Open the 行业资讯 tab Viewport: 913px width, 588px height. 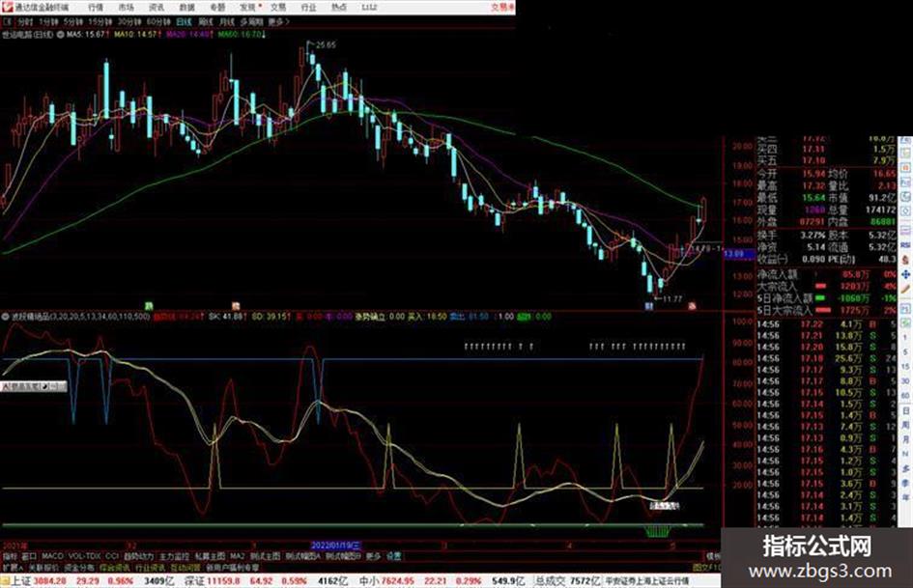tap(150, 567)
